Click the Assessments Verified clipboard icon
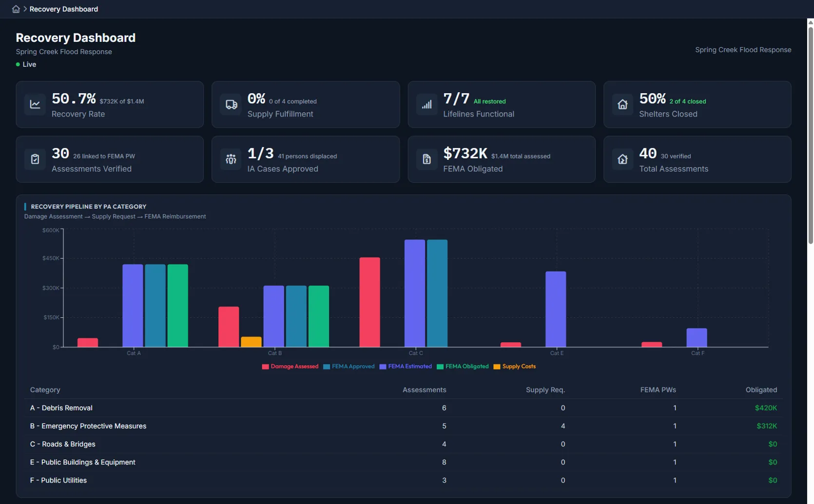The height and width of the screenshot is (504, 814). coord(35,159)
